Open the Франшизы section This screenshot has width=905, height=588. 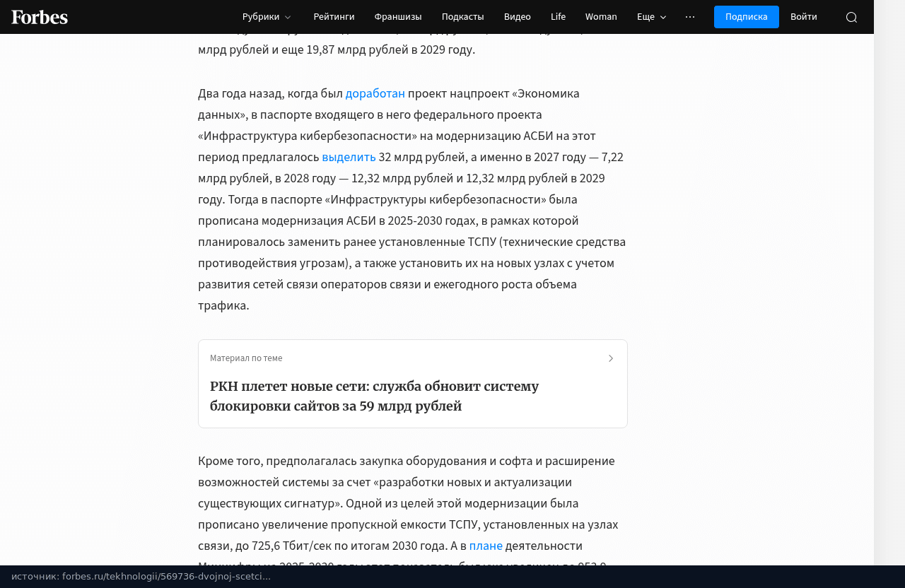point(398,17)
